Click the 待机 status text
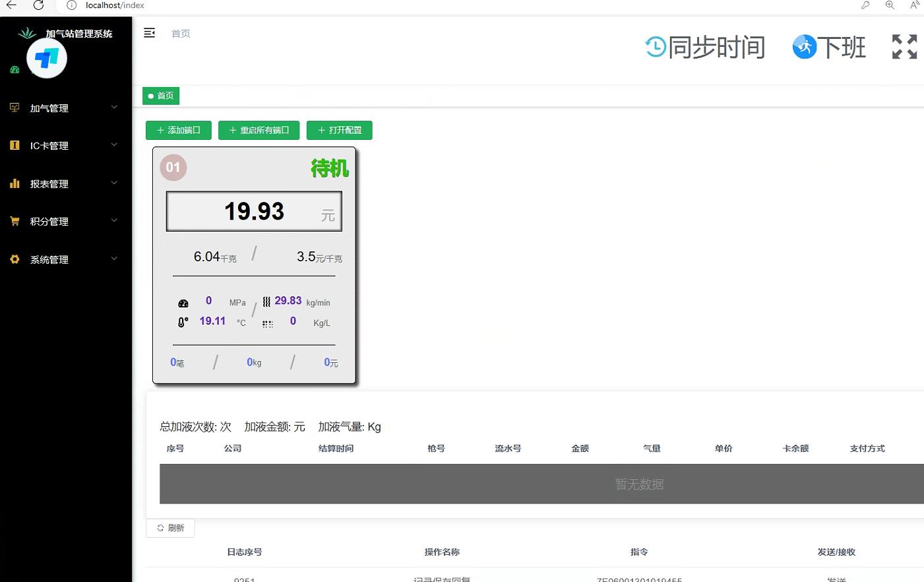 [x=330, y=168]
